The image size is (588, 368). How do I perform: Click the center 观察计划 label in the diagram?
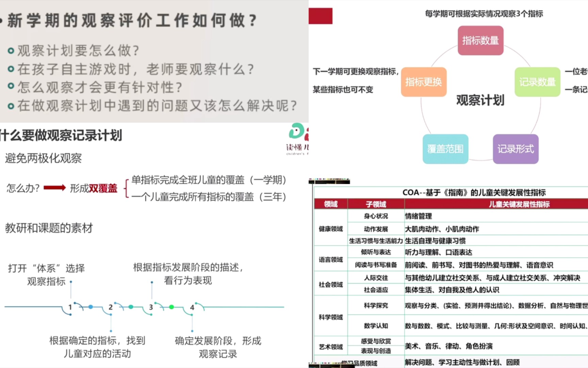pyautogui.click(x=480, y=100)
